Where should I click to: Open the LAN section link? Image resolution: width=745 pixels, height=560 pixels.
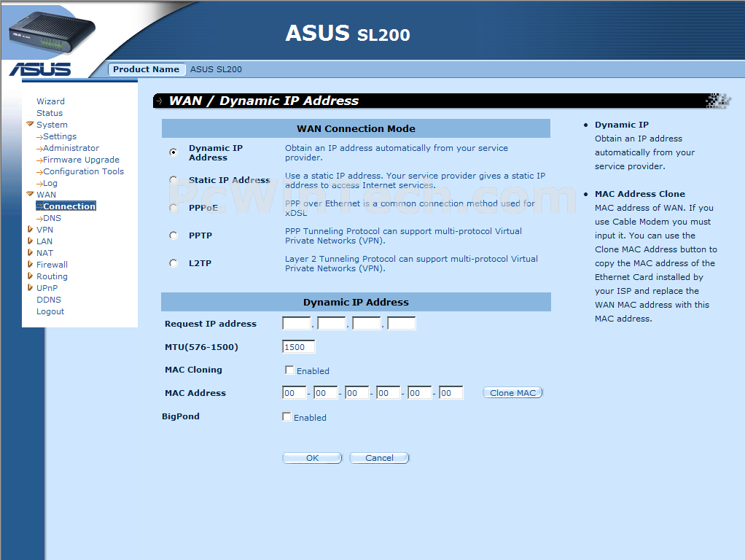(x=44, y=241)
